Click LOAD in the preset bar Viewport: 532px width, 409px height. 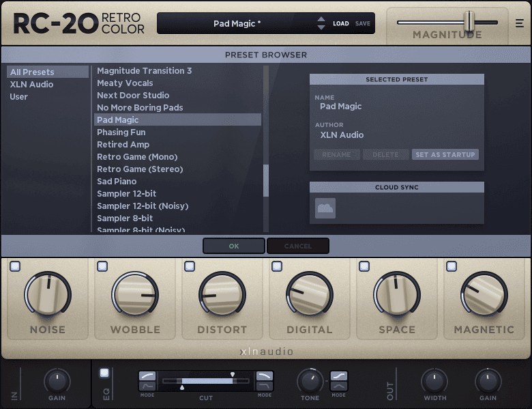point(340,23)
